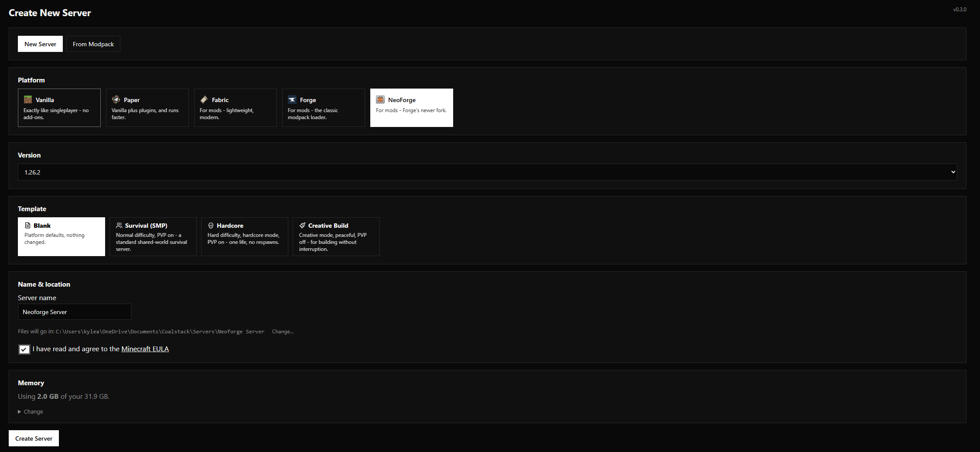Viewport: 980px width, 452px height.
Task: Select the Vanilla platform card
Action: pyautogui.click(x=59, y=108)
